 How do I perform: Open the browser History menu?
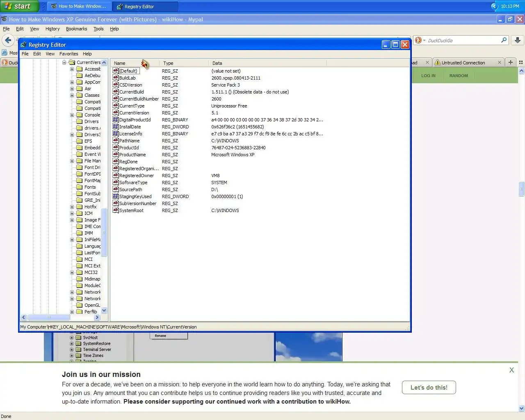(52, 29)
